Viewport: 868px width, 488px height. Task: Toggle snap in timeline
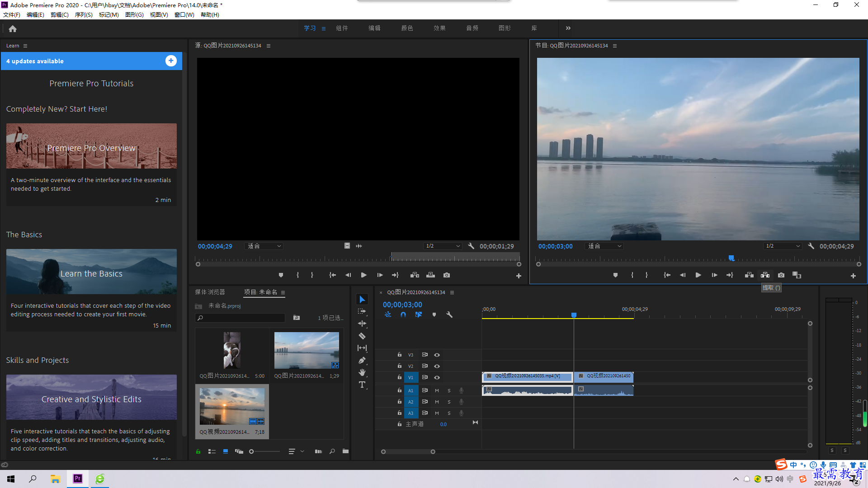(x=403, y=314)
